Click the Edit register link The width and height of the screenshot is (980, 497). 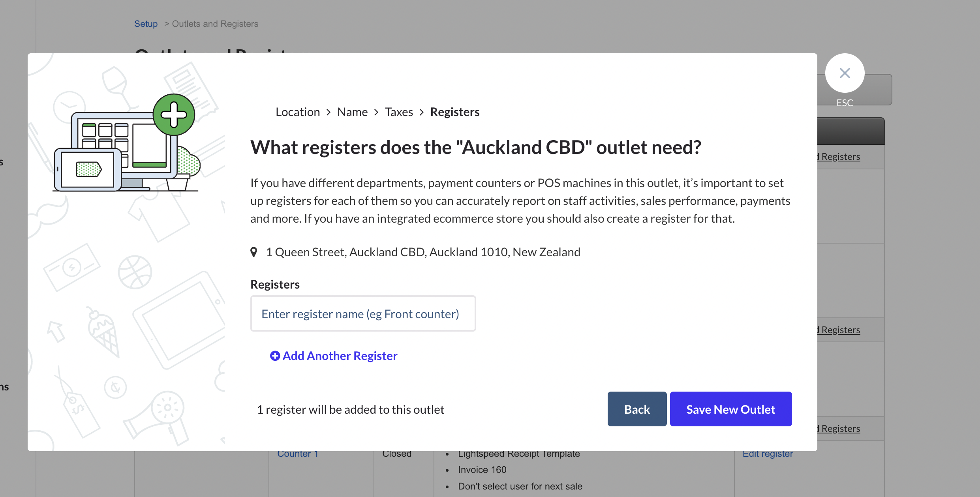tap(768, 454)
